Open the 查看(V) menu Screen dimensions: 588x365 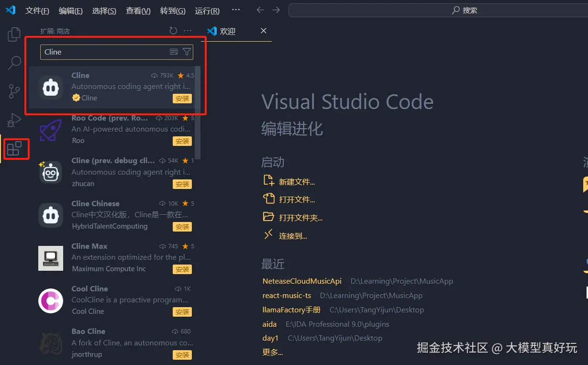click(138, 11)
